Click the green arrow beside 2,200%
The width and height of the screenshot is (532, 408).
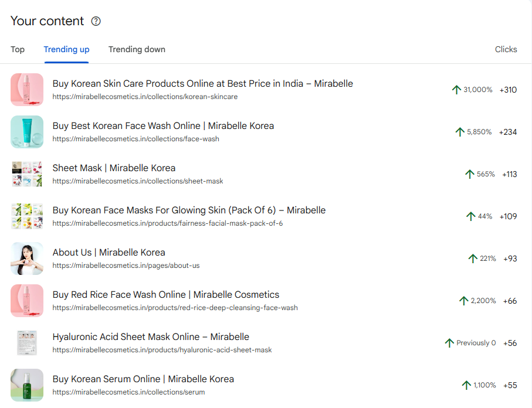[x=463, y=301]
